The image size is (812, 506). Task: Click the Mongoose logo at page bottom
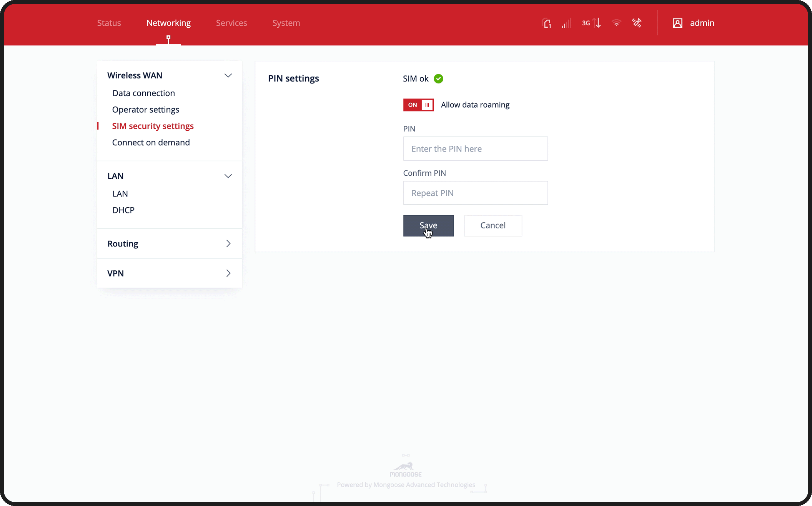pyautogui.click(x=406, y=467)
